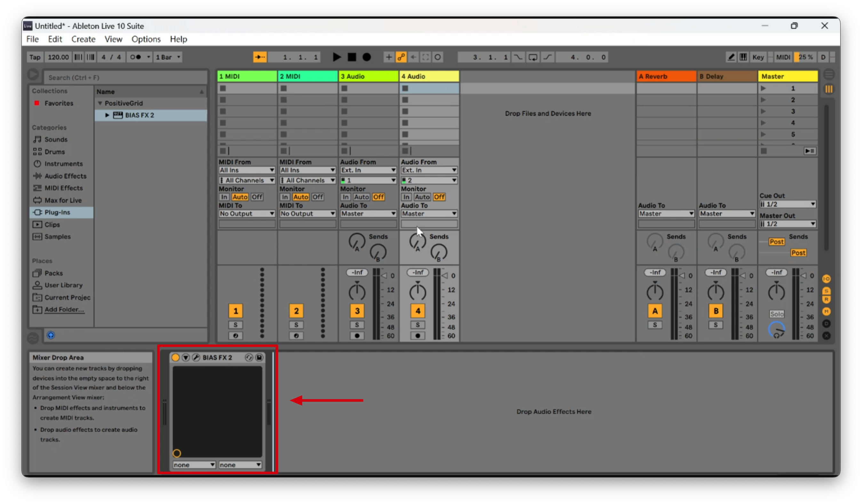This screenshot has width=862, height=504.
Task: Arm track 4 Audio for recording
Action: tap(418, 335)
